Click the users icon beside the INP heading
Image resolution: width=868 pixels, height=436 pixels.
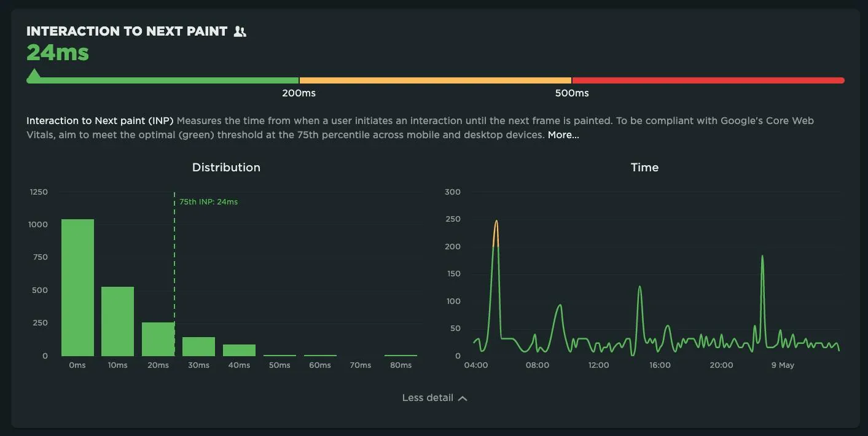[240, 30]
